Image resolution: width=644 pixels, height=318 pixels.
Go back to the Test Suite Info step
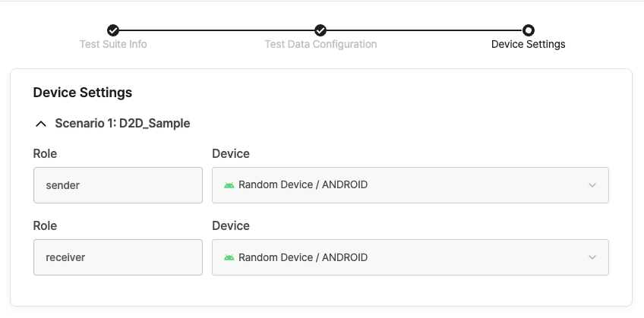113,44
